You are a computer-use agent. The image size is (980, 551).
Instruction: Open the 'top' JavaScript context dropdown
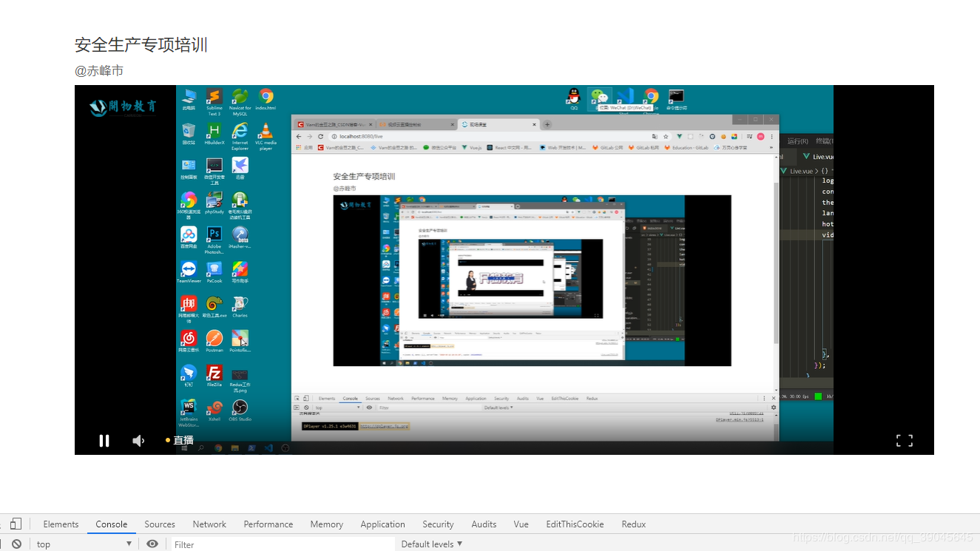(83, 544)
